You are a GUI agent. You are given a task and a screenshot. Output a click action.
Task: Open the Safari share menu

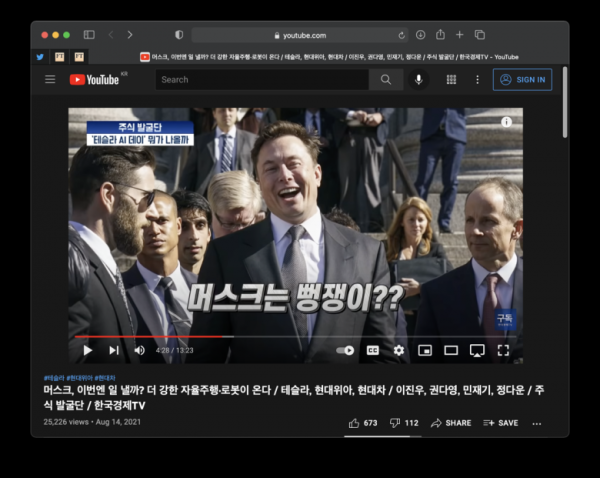(440, 34)
